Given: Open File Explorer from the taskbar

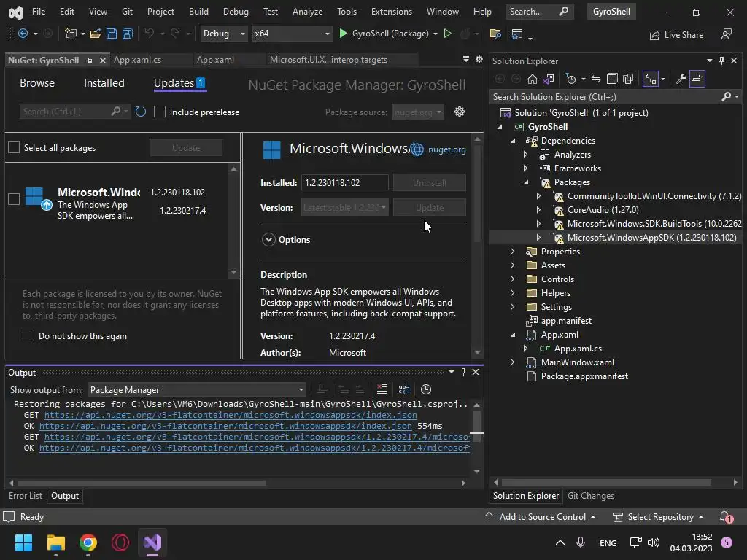Looking at the screenshot, I should (55, 542).
